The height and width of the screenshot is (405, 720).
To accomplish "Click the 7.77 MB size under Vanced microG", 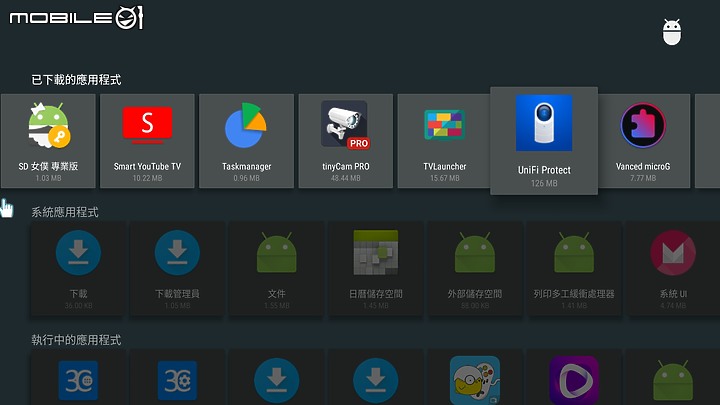I will click(643, 178).
